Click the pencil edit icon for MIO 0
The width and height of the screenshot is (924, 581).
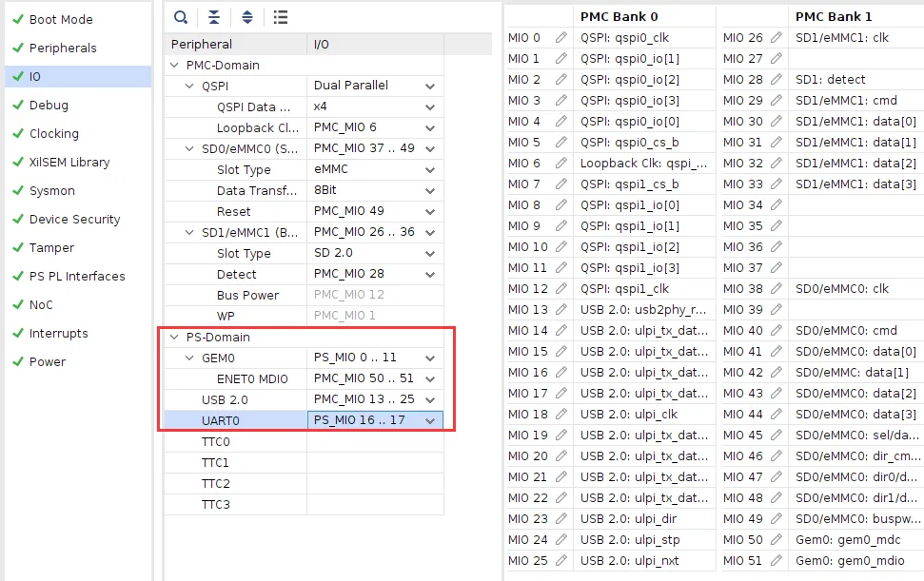click(x=561, y=38)
